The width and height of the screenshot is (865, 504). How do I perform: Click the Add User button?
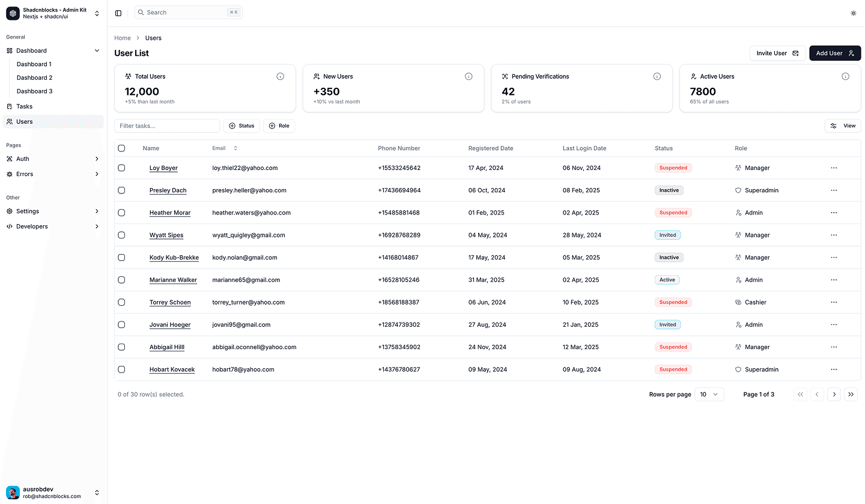point(835,53)
